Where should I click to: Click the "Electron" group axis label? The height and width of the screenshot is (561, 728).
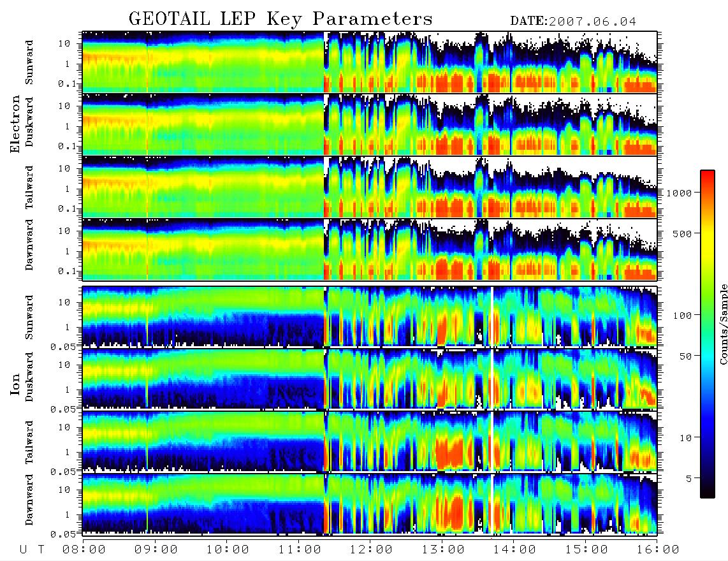click(15, 124)
